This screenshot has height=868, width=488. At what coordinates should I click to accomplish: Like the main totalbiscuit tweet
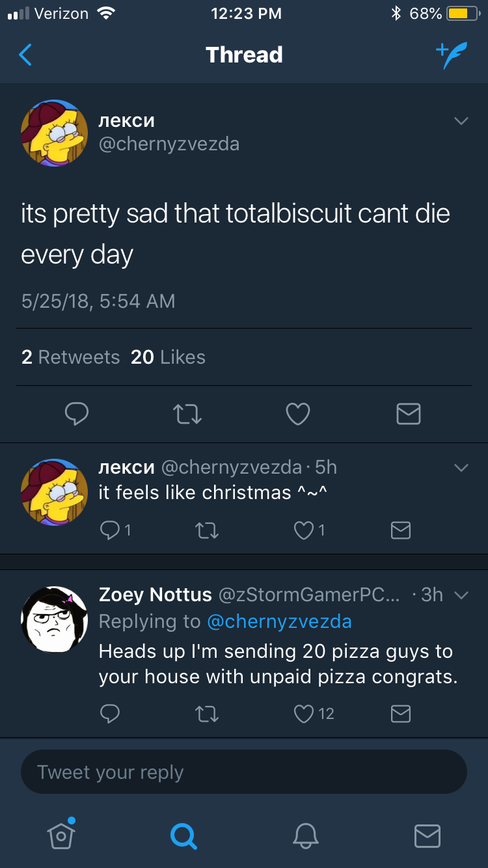[298, 414]
